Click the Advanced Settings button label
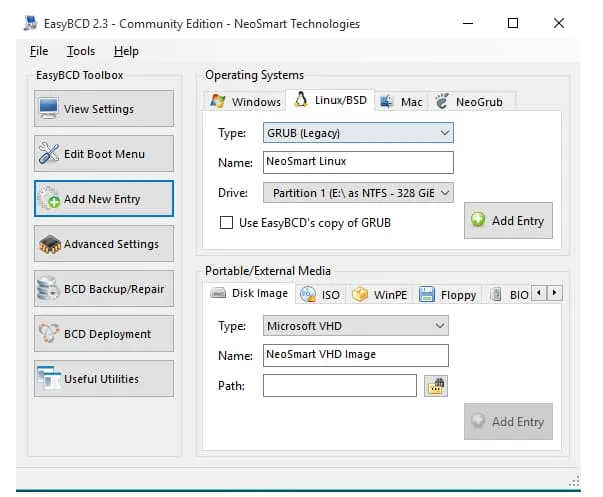603x497 pixels. click(x=111, y=244)
